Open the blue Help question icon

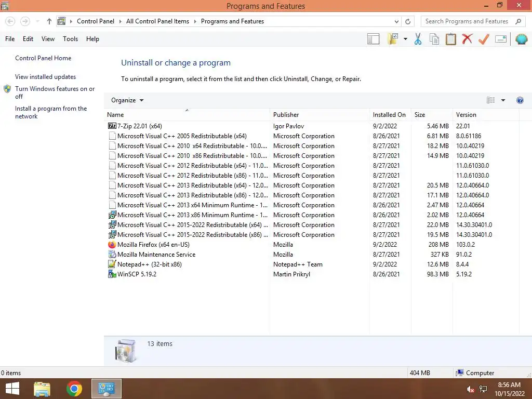point(520,100)
